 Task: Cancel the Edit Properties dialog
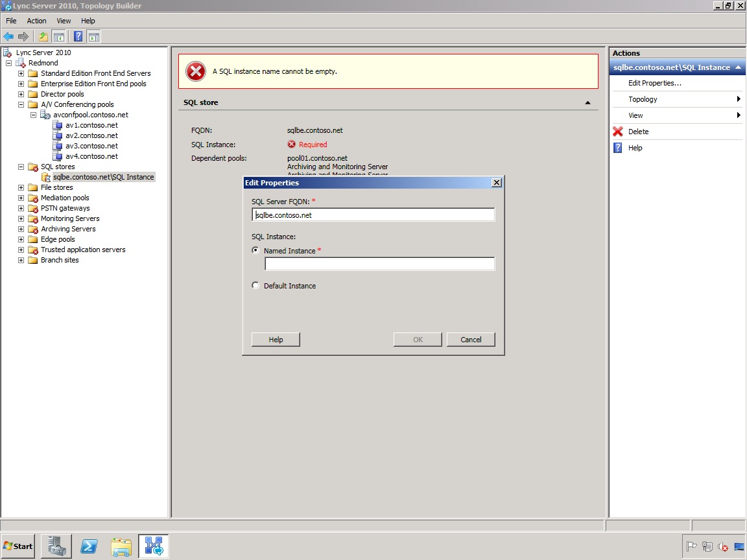471,340
